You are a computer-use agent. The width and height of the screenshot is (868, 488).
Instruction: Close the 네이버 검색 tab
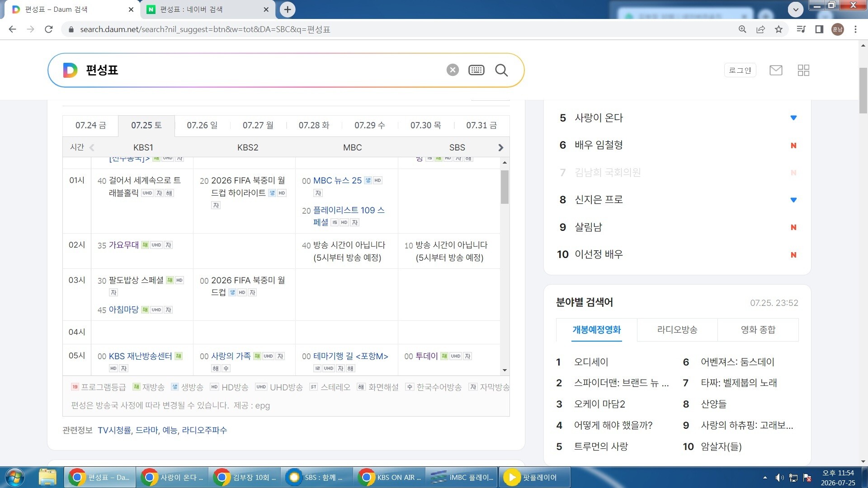(266, 9)
